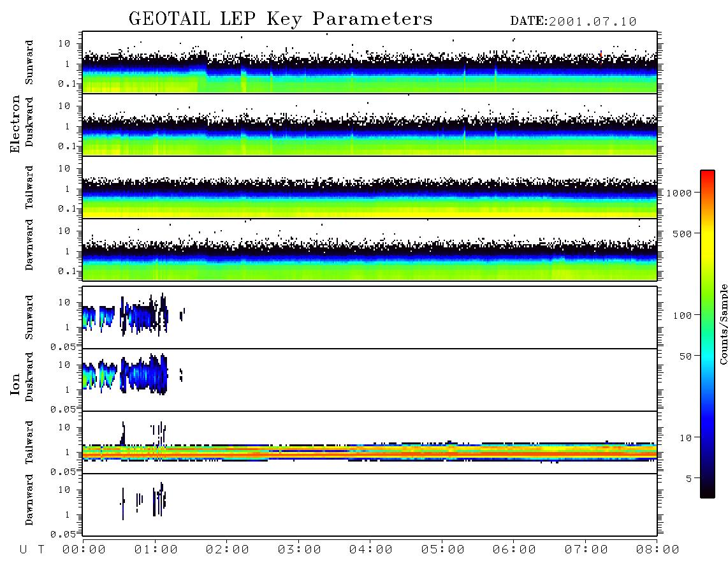The width and height of the screenshot is (728, 561).
Task: Click the Ion Dawnward panel label
Action: [x=29, y=500]
